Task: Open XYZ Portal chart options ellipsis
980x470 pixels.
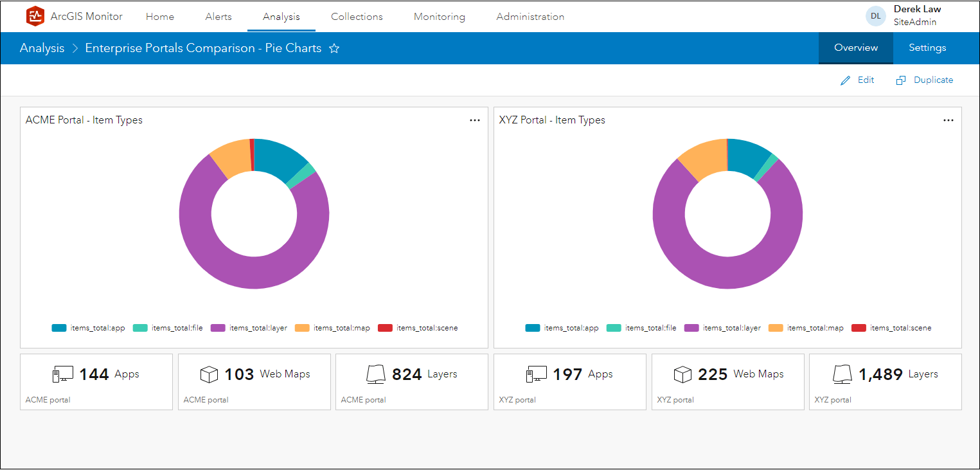Action: pyautogui.click(x=949, y=120)
